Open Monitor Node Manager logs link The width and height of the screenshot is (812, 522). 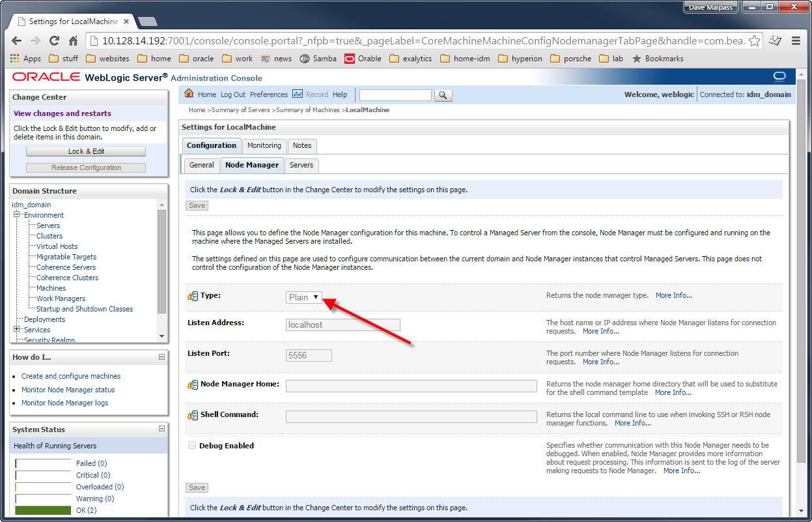pyautogui.click(x=64, y=403)
